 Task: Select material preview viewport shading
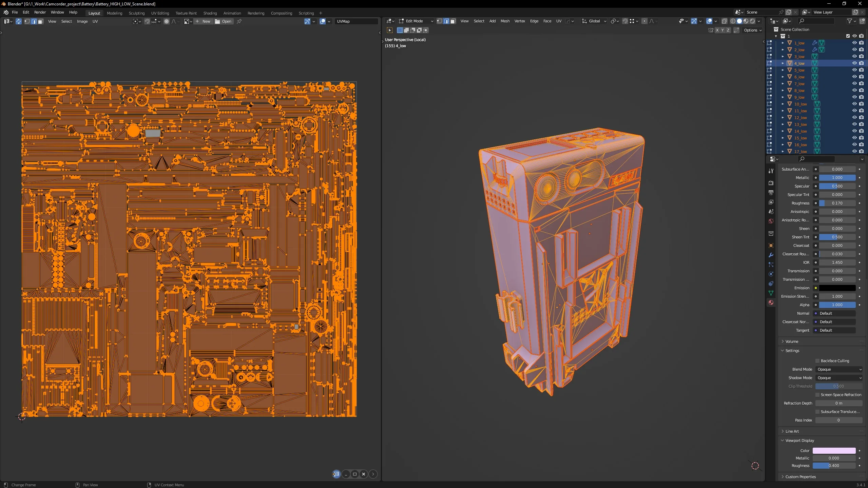(746, 21)
